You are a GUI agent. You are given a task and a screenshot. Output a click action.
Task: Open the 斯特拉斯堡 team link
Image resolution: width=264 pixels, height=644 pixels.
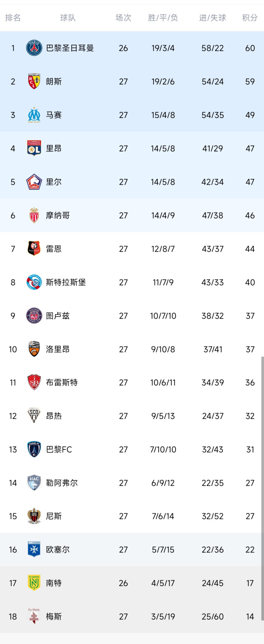pos(66,282)
